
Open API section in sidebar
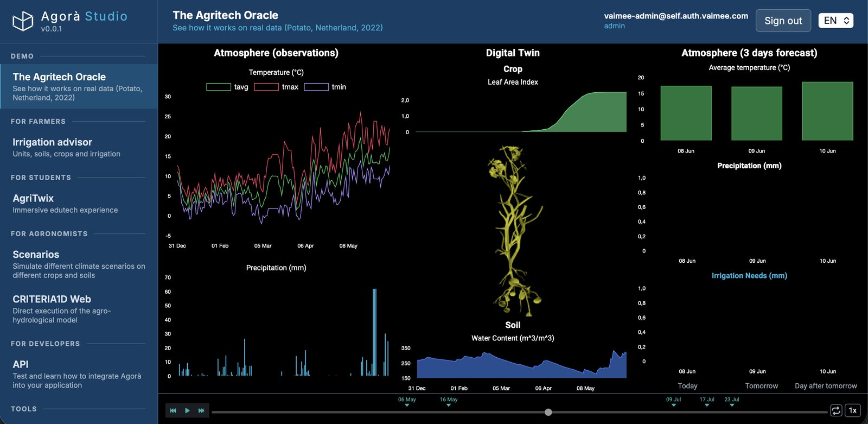[x=79, y=374]
